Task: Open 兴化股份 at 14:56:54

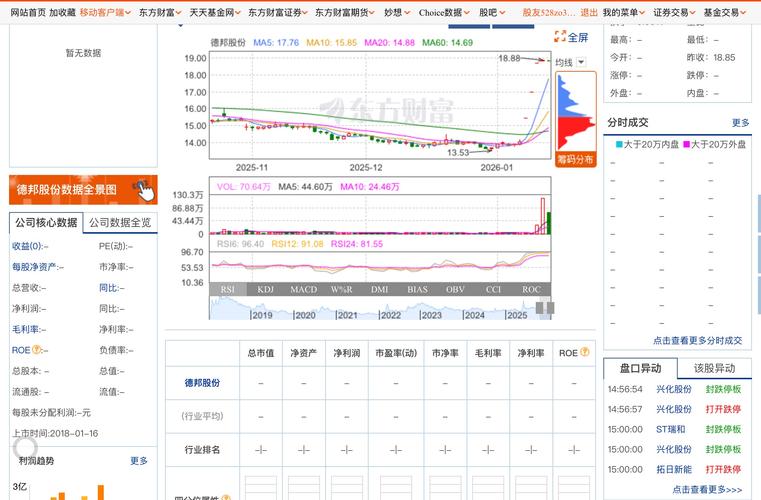Action: click(674, 389)
